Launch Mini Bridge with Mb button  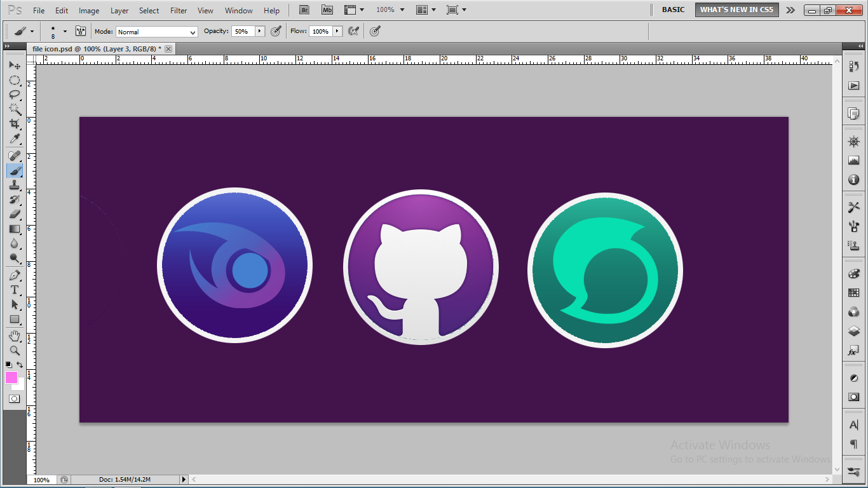coord(327,10)
